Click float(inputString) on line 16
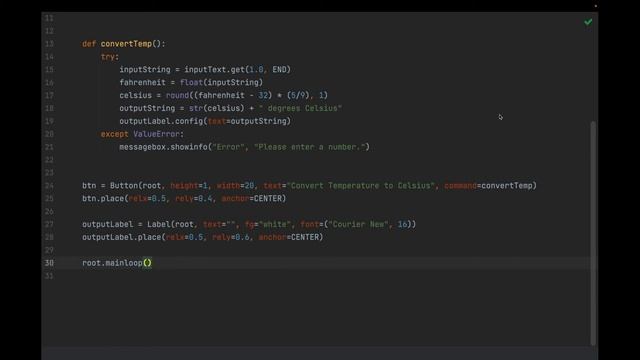The width and height of the screenshot is (640, 360). [221, 82]
